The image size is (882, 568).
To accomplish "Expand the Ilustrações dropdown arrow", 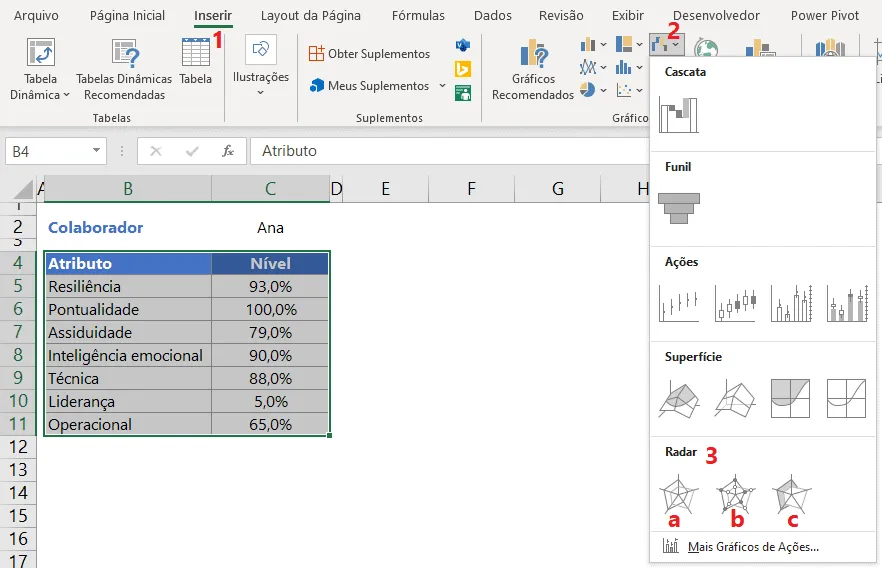I will tap(260, 92).
